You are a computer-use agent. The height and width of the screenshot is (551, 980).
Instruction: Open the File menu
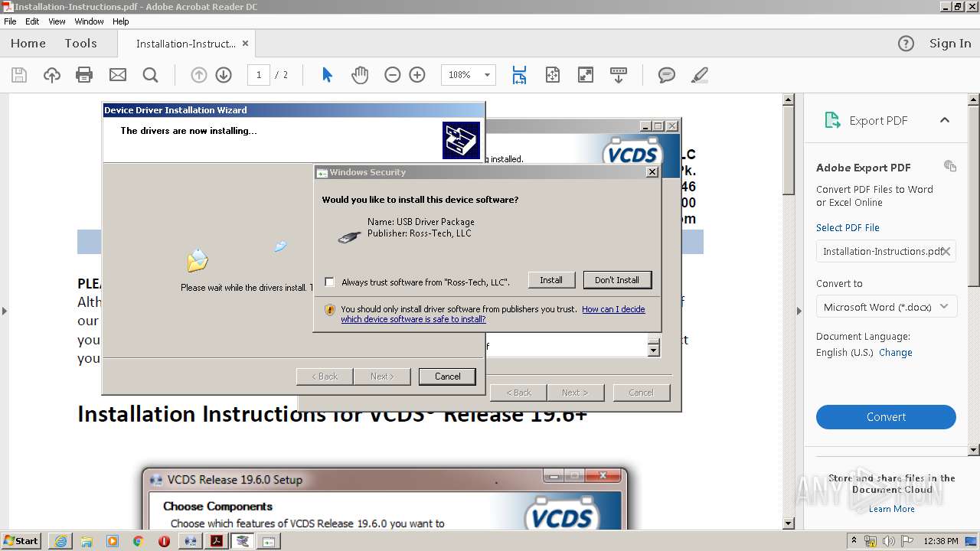tap(10, 21)
